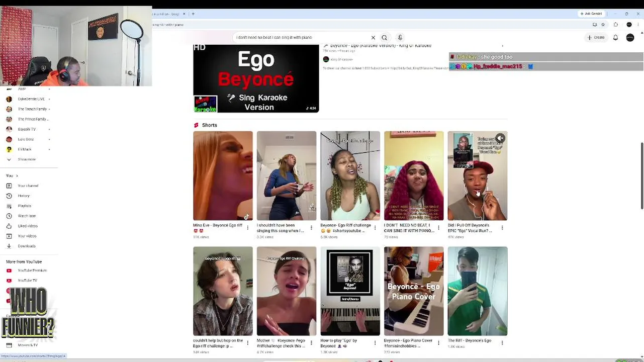Play the 'Beyonce- Ego Riff challenge' short
Viewport: 644px width, 362px height.
click(350, 175)
